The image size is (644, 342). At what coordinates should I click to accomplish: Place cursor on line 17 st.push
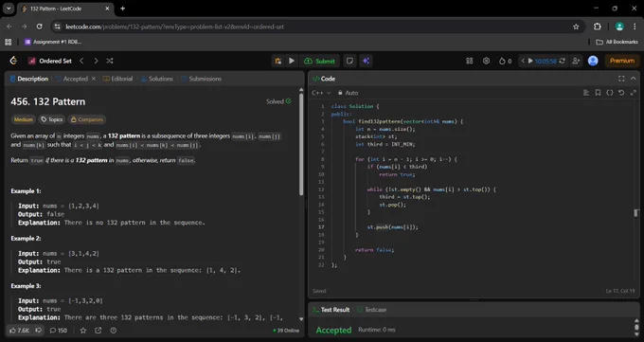[392, 227]
